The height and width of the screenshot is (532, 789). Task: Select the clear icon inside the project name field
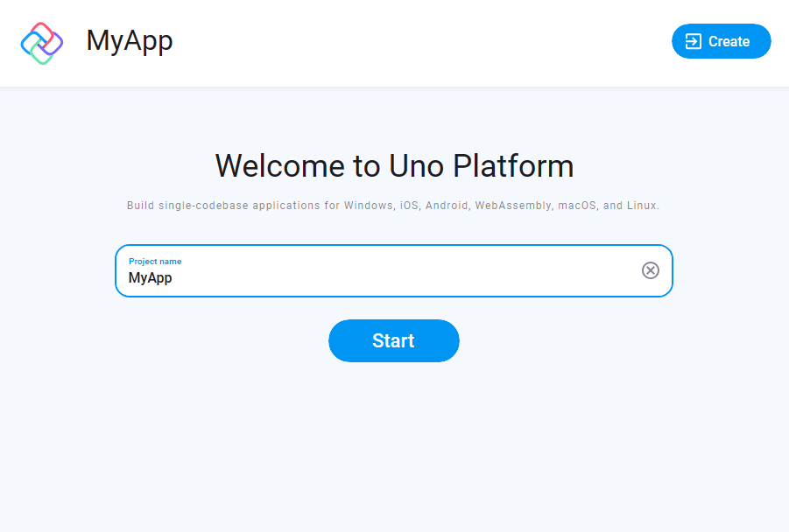650,270
